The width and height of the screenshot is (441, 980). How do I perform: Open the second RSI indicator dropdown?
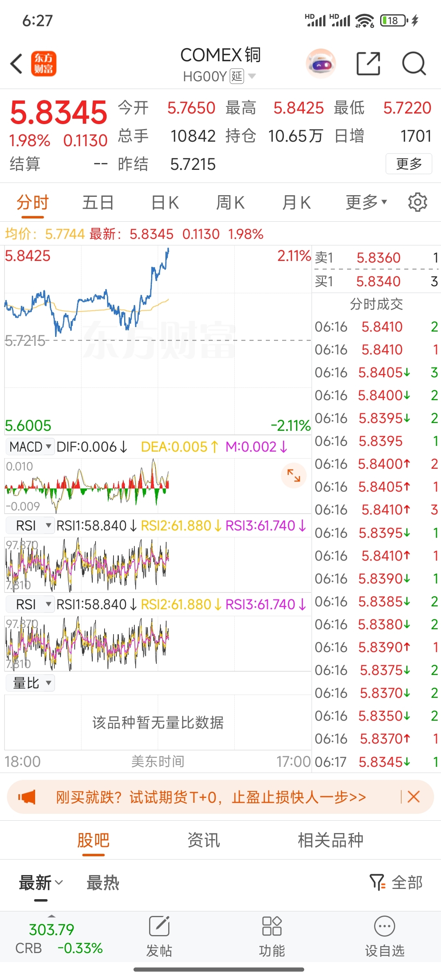pyautogui.click(x=30, y=604)
